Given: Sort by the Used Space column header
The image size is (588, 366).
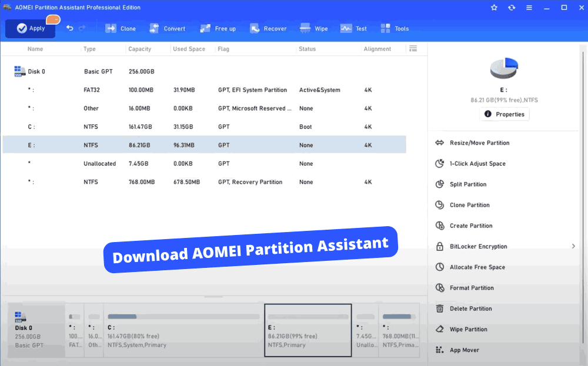Looking at the screenshot, I should coord(189,49).
